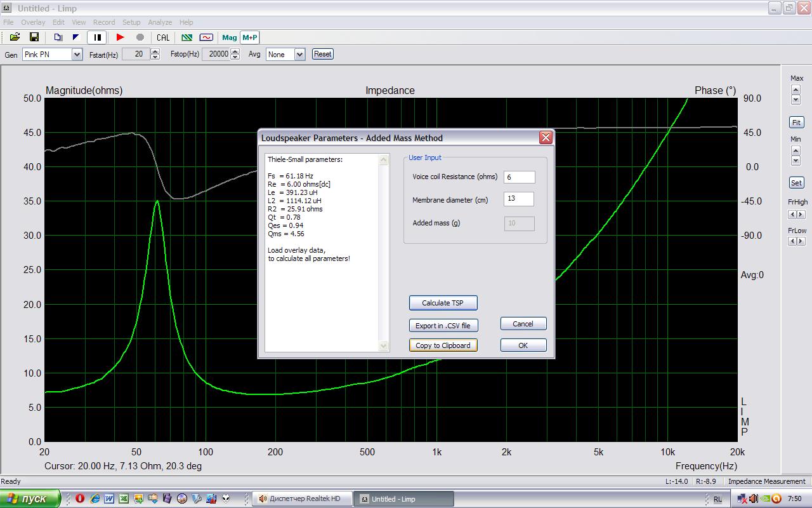Click the red waveform curve icon
The height and width of the screenshot is (508, 812).
[x=206, y=37]
